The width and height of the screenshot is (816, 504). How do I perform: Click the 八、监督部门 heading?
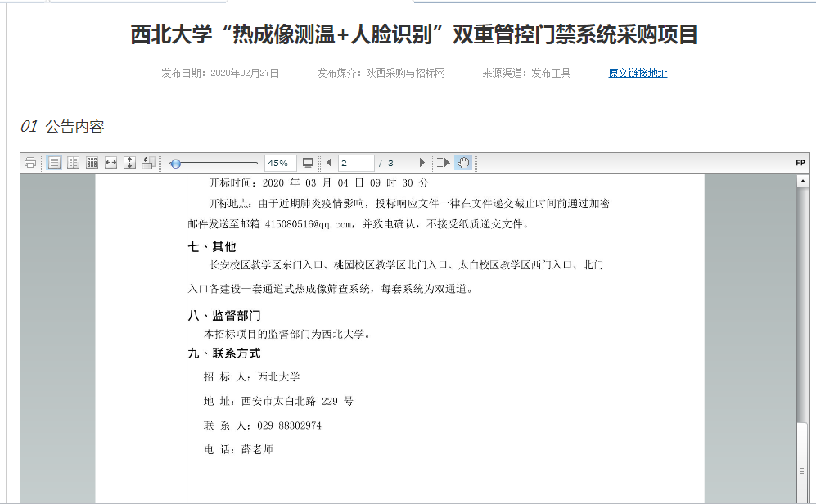pos(224,315)
